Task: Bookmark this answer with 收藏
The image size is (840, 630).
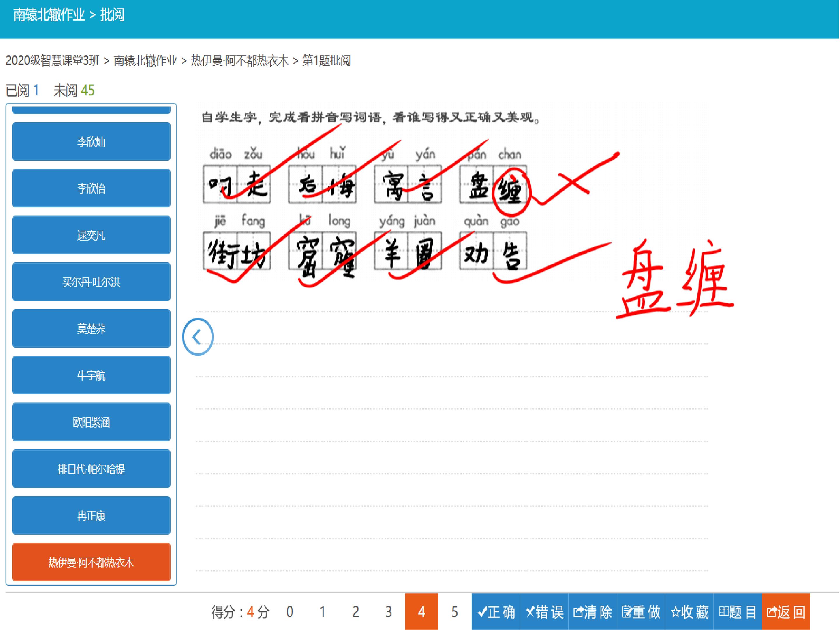Action: (x=689, y=612)
